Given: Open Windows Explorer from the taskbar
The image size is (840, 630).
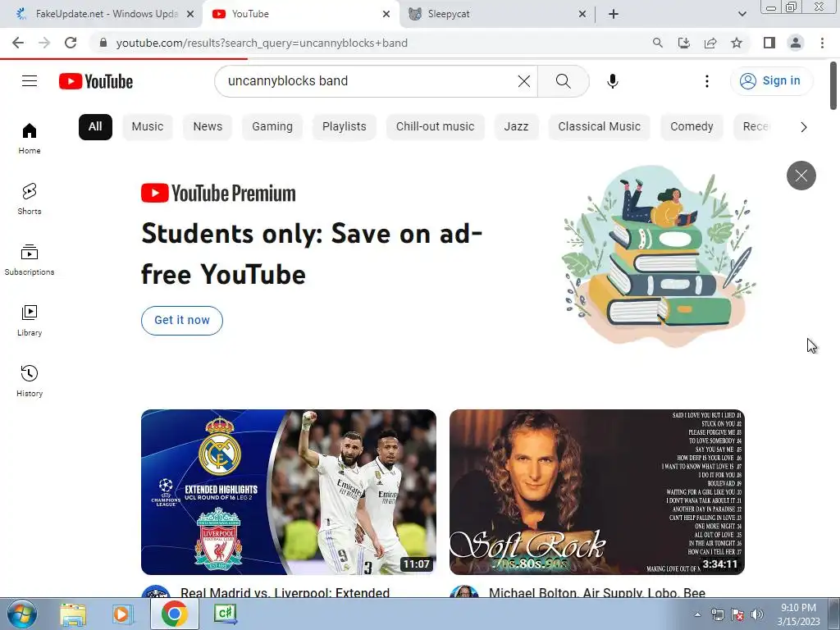Looking at the screenshot, I should (73, 614).
